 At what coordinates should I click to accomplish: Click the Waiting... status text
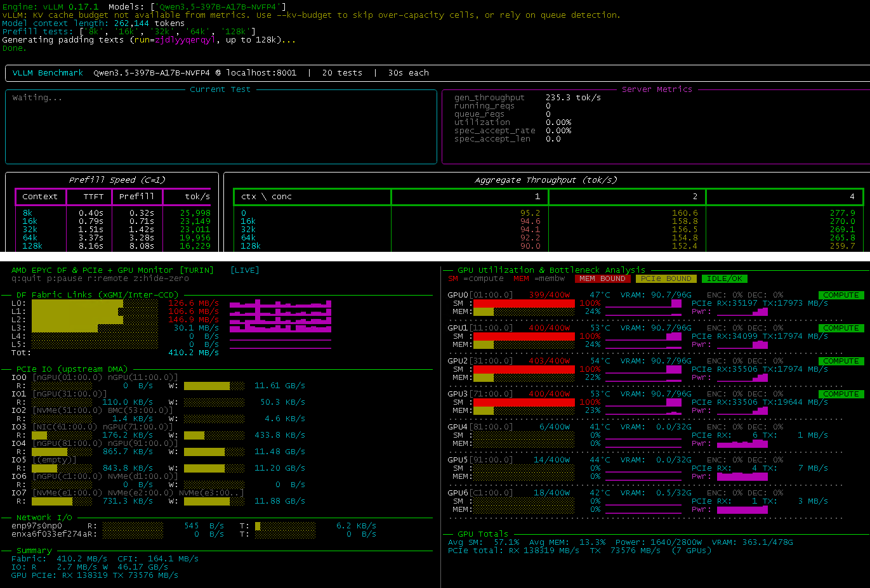pos(37,98)
